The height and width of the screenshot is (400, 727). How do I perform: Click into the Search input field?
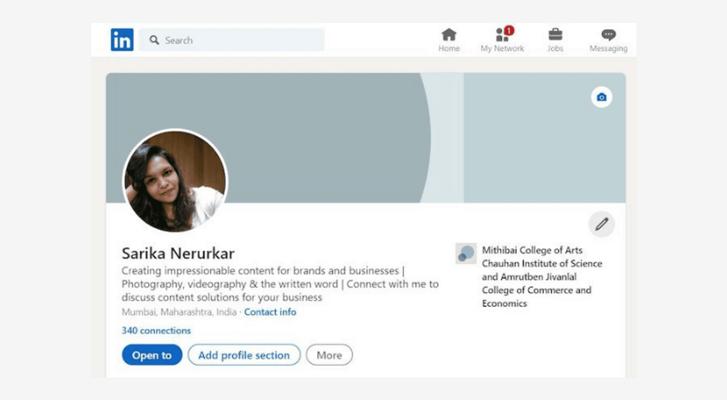(240, 40)
